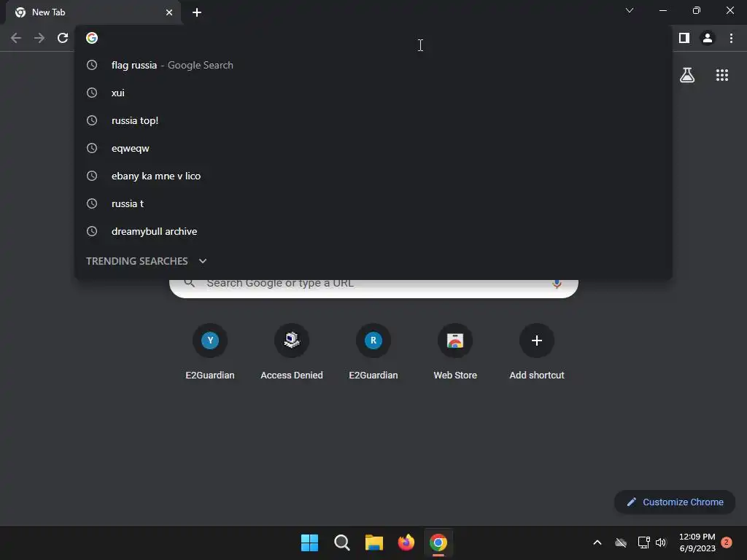Click the OneDrive cloud tray icon
This screenshot has height=560, width=747.
click(621, 542)
